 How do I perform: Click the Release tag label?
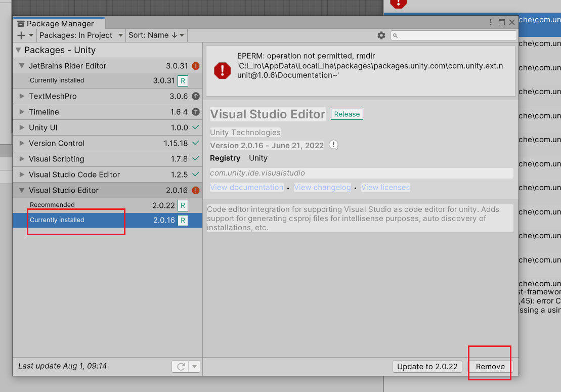[x=347, y=114]
